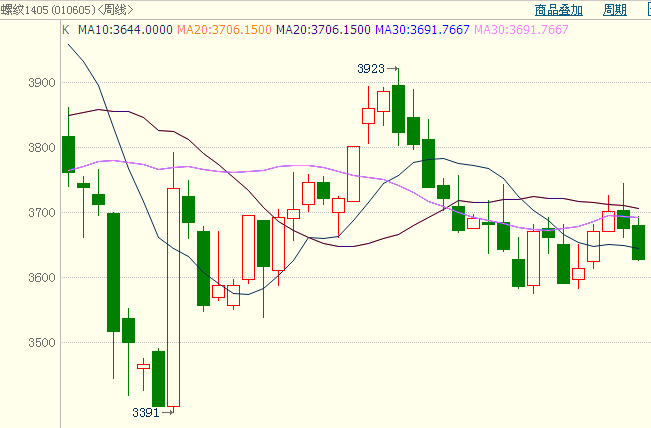Select the green candle under the 3923 high
Image resolution: width=651 pixels, height=428 pixels.
[x=398, y=108]
